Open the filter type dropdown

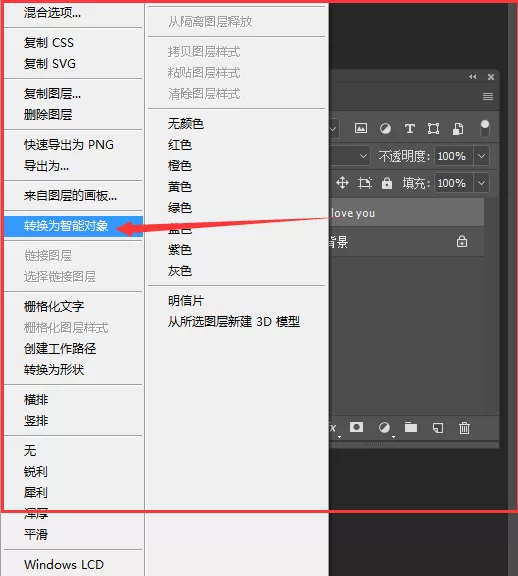(334, 129)
